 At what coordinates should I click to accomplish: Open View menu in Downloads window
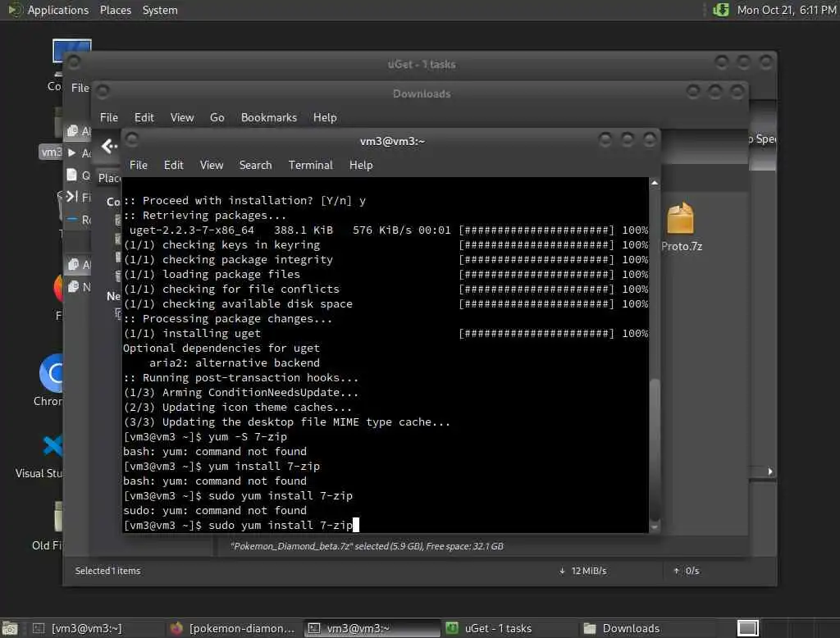[182, 117]
